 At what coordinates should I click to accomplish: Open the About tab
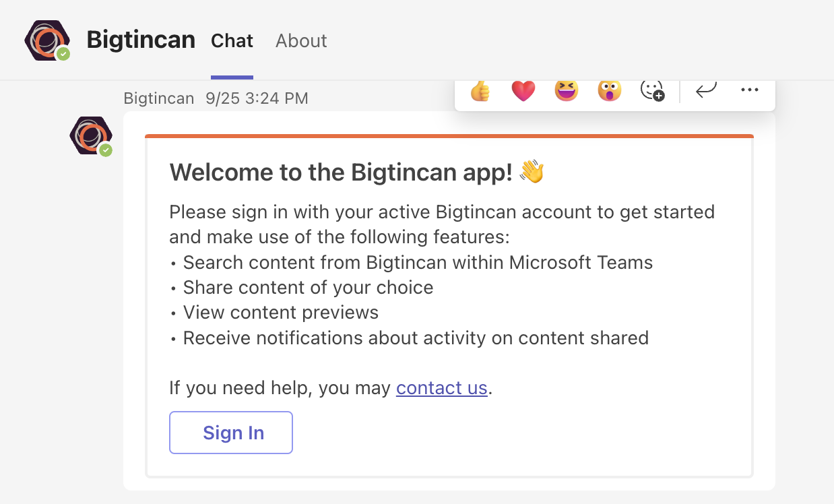pyautogui.click(x=301, y=41)
